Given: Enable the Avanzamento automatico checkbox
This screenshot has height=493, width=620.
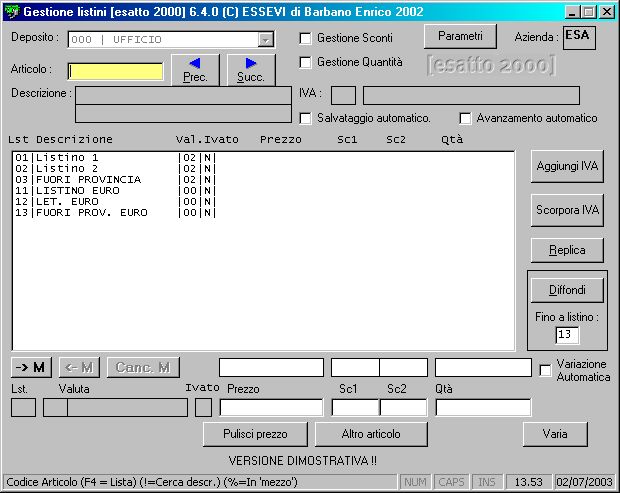Looking at the screenshot, I should [465, 118].
